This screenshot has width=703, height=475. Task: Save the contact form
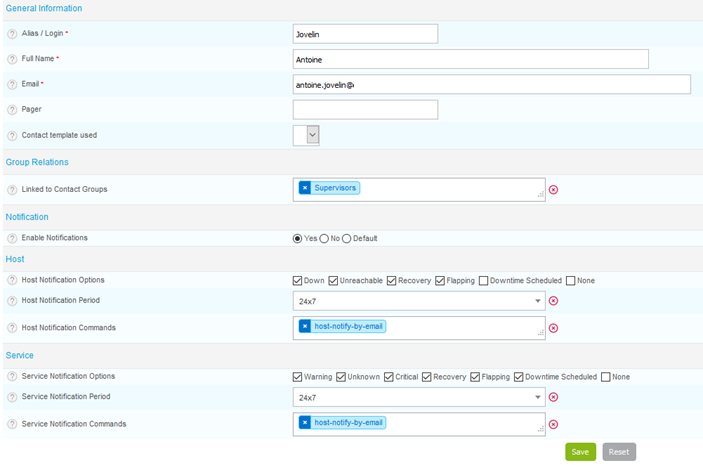click(x=580, y=452)
